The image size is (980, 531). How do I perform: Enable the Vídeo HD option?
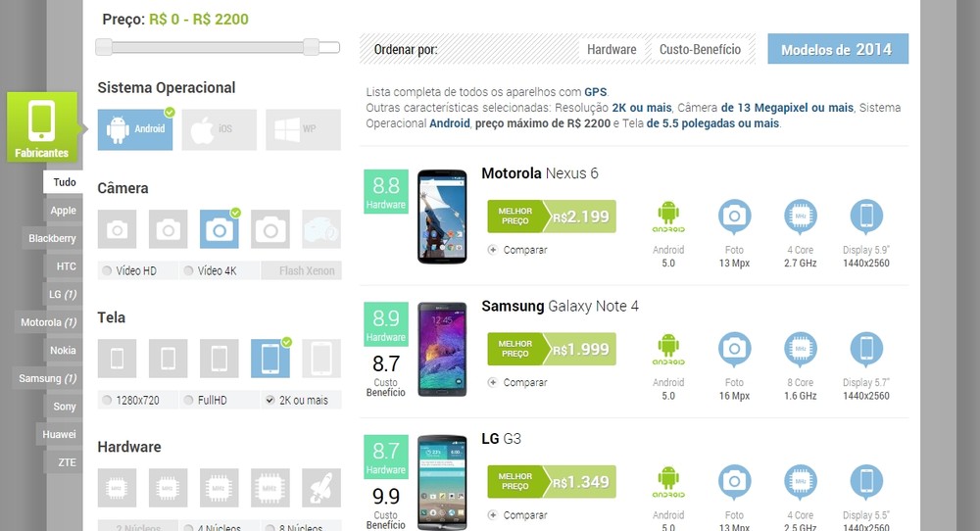pyautogui.click(x=130, y=270)
